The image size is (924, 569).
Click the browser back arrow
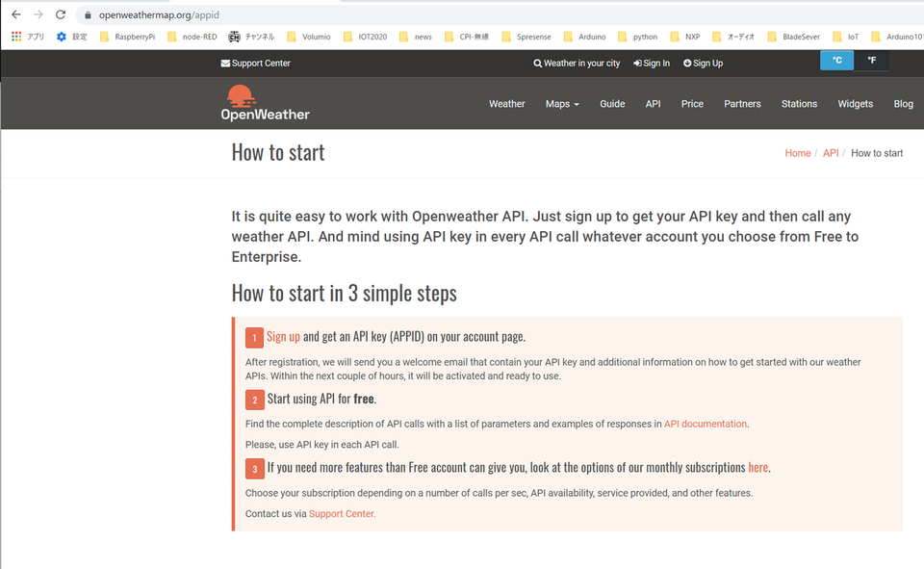tap(15, 14)
